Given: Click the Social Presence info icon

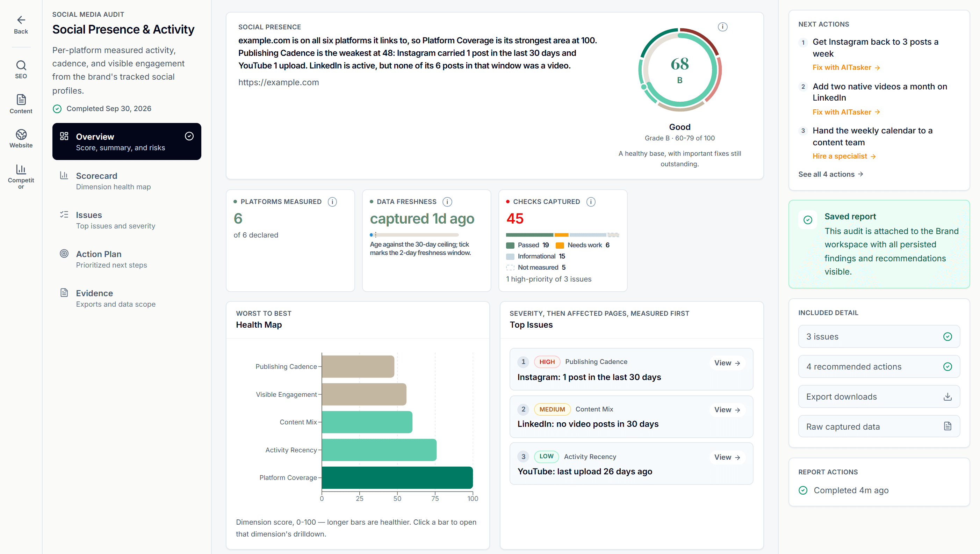Looking at the screenshot, I should point(722,27).
